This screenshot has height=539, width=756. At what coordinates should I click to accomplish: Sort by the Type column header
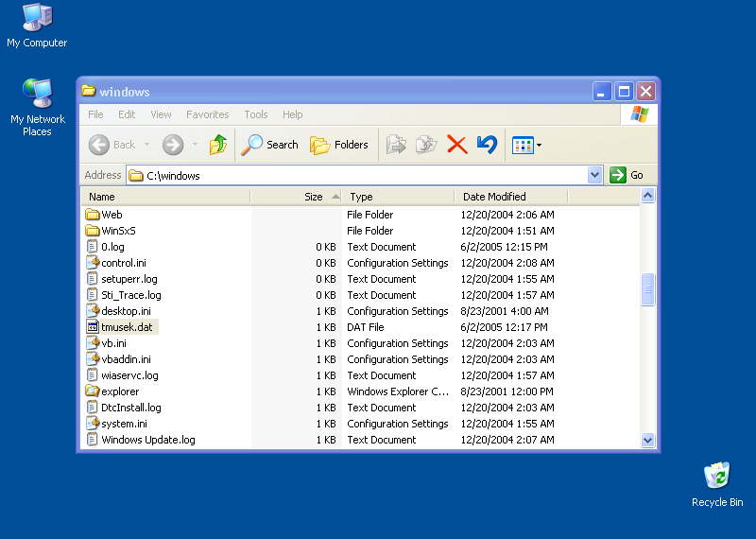[398, 197]
